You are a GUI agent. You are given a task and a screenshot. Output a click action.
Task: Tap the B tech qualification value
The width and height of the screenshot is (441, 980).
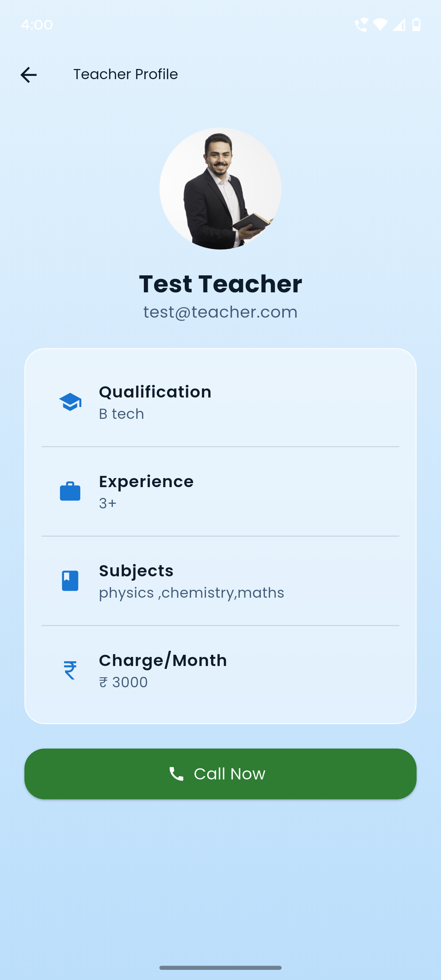click(121, 414)
